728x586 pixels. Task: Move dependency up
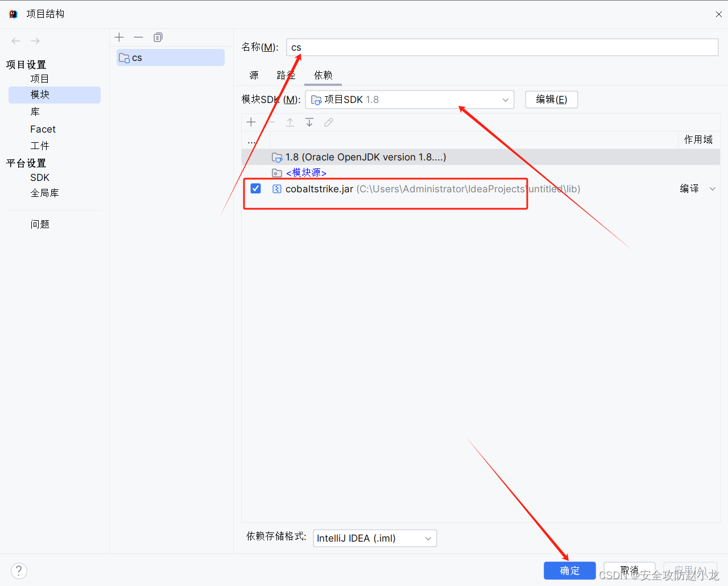click(x=290, y=122)
